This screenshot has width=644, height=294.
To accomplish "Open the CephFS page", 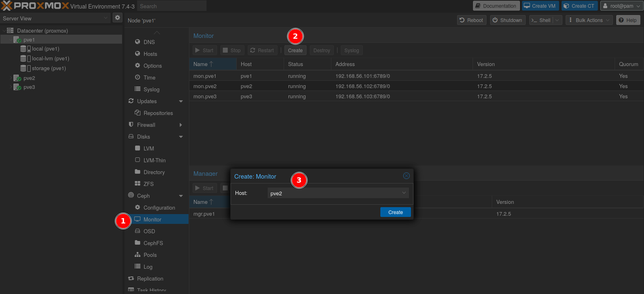I will tap(153, 243).
